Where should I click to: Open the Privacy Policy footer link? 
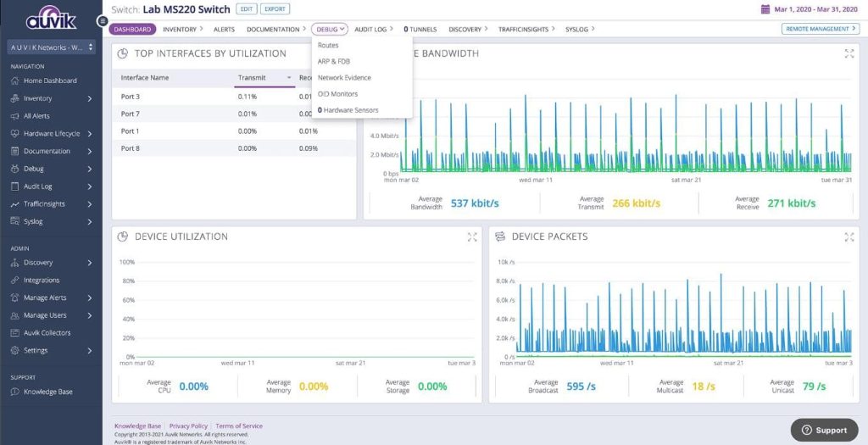pyautogui.click(x=188, y=426)
